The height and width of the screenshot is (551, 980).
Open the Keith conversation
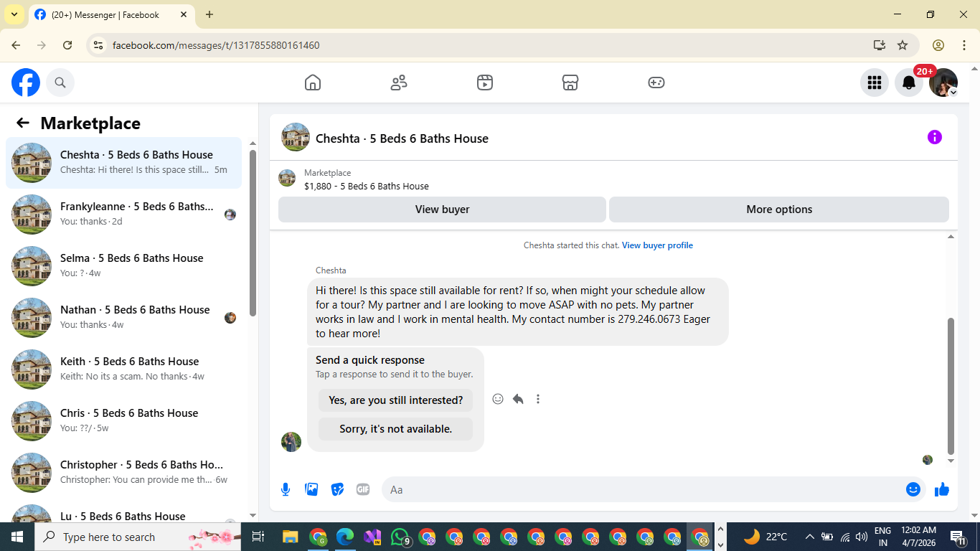pyautogui.click(x=123, y=369)
